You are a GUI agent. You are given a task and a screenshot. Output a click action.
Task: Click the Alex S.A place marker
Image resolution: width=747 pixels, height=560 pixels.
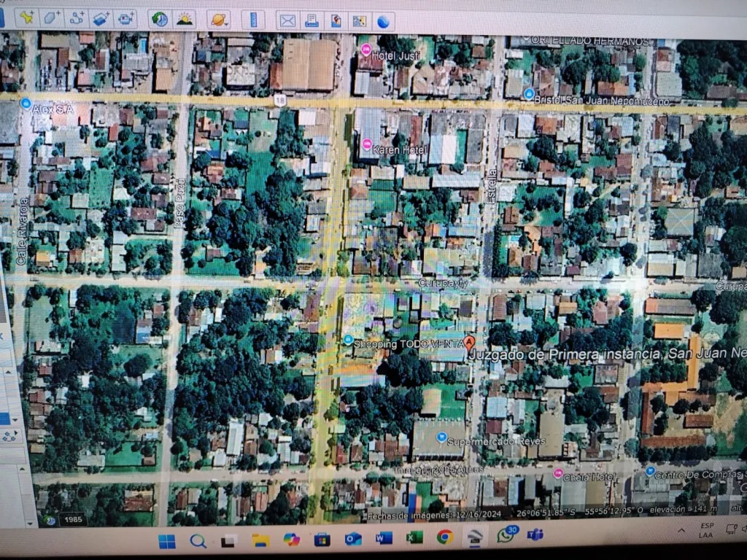point(26,103)
